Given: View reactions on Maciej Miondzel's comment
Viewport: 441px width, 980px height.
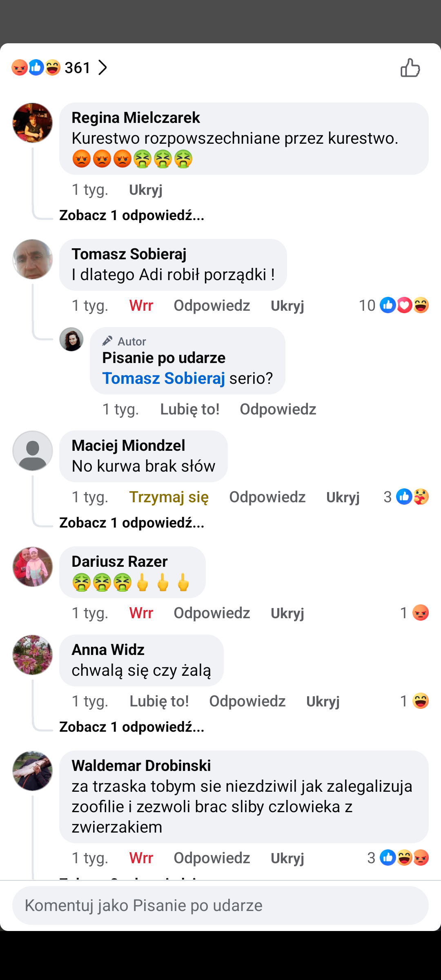Looking at the screenshot, I should click(x=406, y=497).
